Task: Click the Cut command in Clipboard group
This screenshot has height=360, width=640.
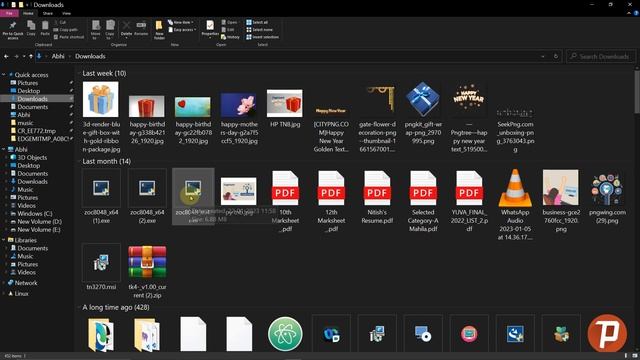Action: point(60,22)
